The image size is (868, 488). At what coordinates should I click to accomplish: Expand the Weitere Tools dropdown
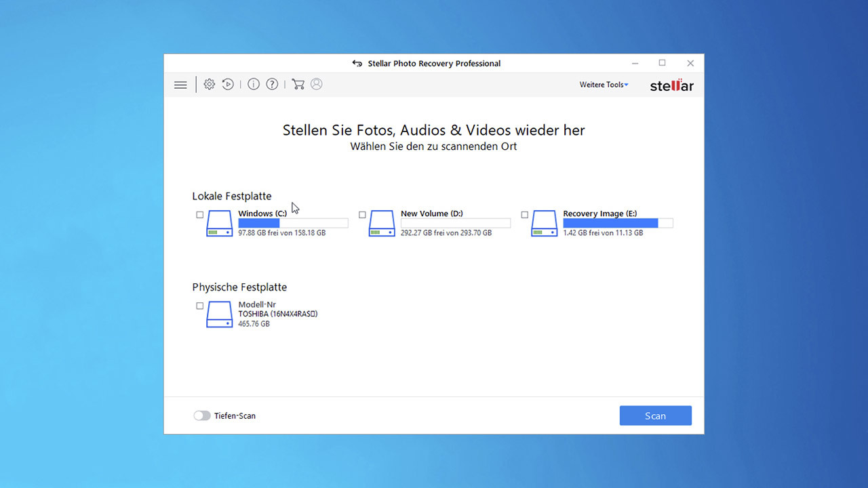[604, 85]
